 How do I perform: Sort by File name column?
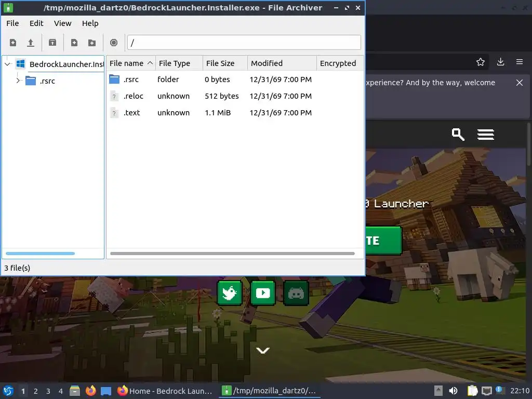pyautogui.click(x=130, y=63)
